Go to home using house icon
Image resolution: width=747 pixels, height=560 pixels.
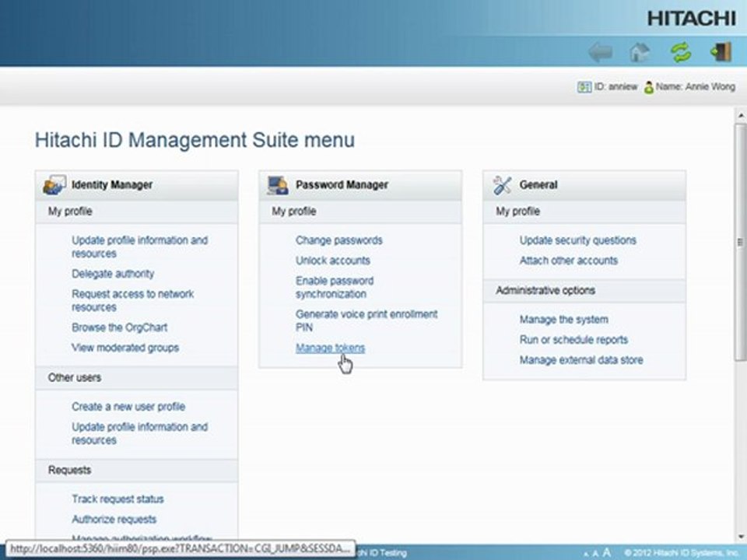(640, 52)
